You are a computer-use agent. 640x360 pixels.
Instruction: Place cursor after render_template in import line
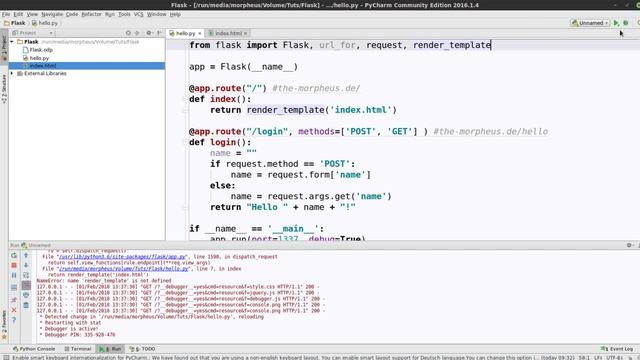click(491, 45)
